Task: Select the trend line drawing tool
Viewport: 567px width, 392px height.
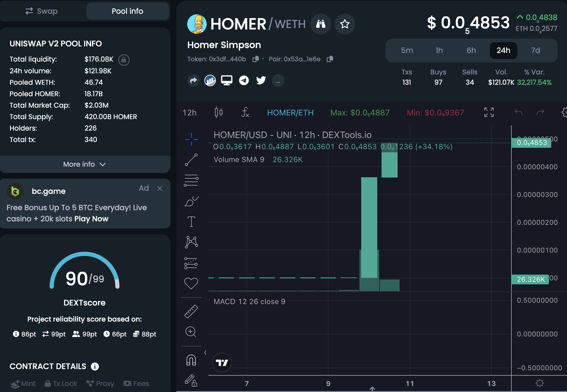Action: point(191,160)
